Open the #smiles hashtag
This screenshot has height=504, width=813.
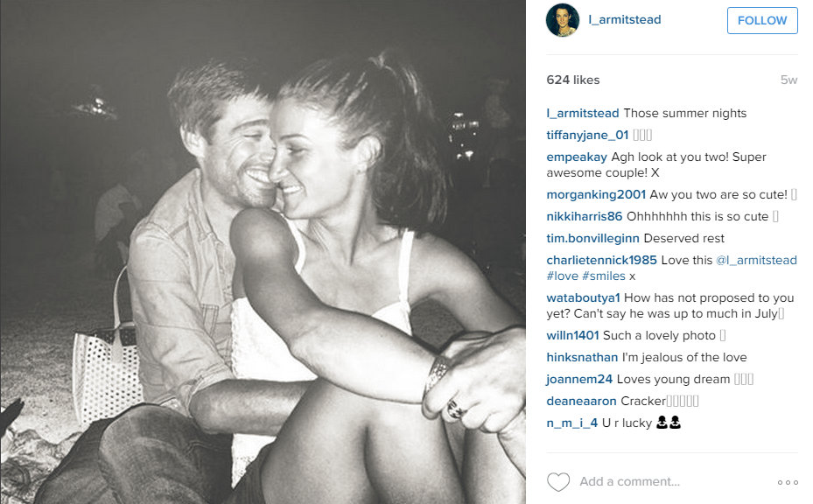coord(604,276)
